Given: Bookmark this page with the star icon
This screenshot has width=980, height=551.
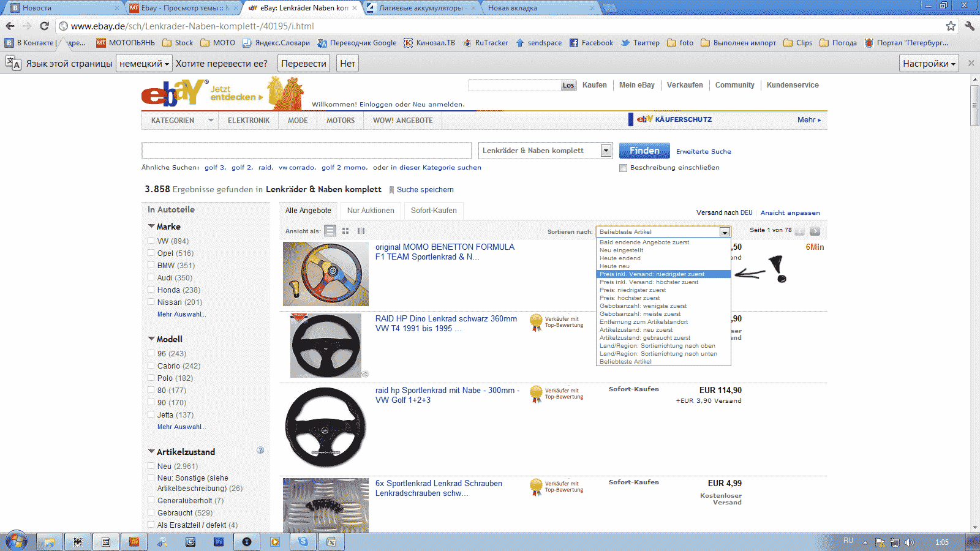Looking at the screenshot, I should pos(950,26).
